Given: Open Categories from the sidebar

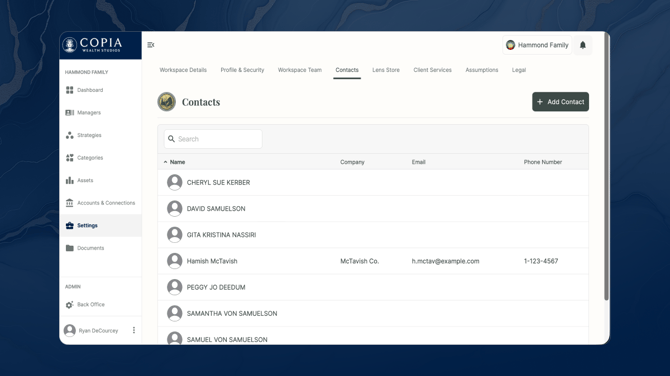Looking at the screenshot, I should point(90,158).
